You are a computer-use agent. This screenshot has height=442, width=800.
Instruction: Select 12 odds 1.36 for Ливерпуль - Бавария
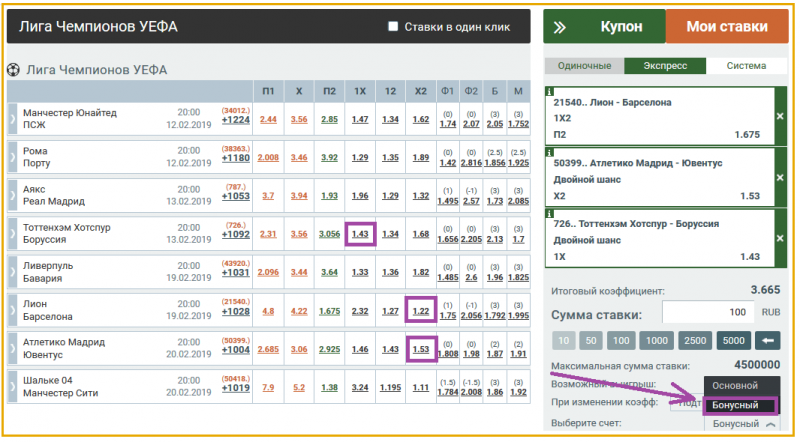point(390,273)
